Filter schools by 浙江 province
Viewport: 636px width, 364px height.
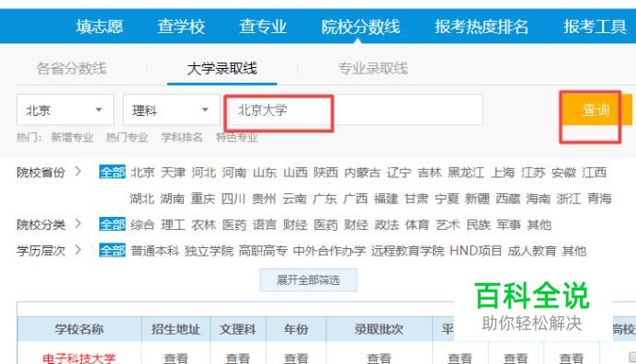pos(569,199)
